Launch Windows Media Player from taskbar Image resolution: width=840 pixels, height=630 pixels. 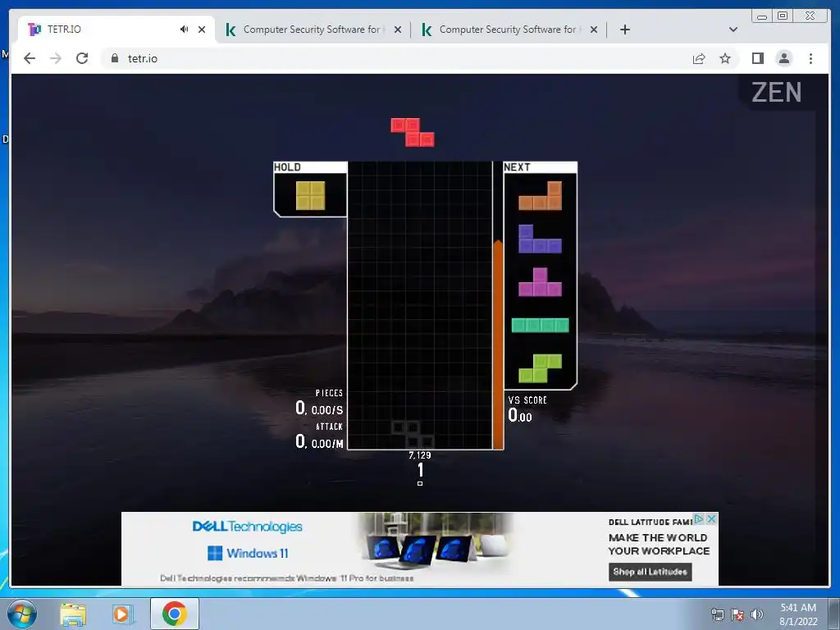pyautogui.click(x=122, y=614)
